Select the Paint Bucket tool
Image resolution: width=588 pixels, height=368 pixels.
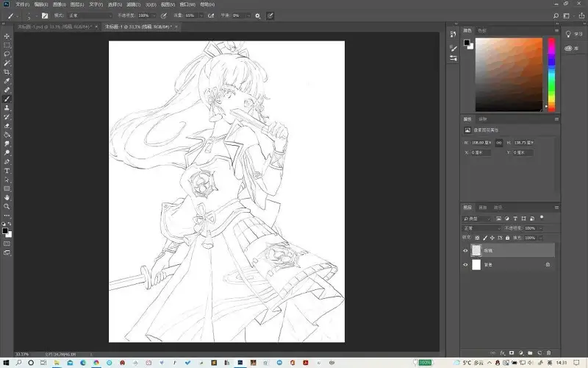click(x=7, y=135)
